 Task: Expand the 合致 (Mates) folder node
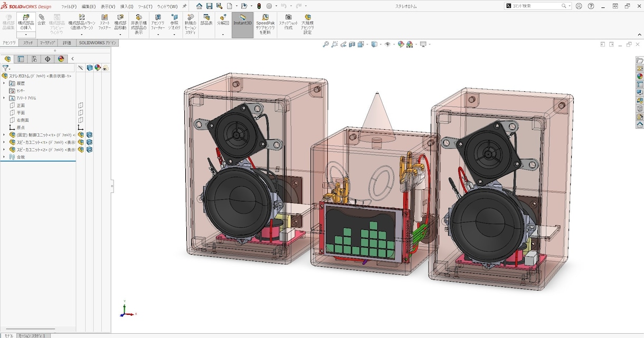click(4, 157)
